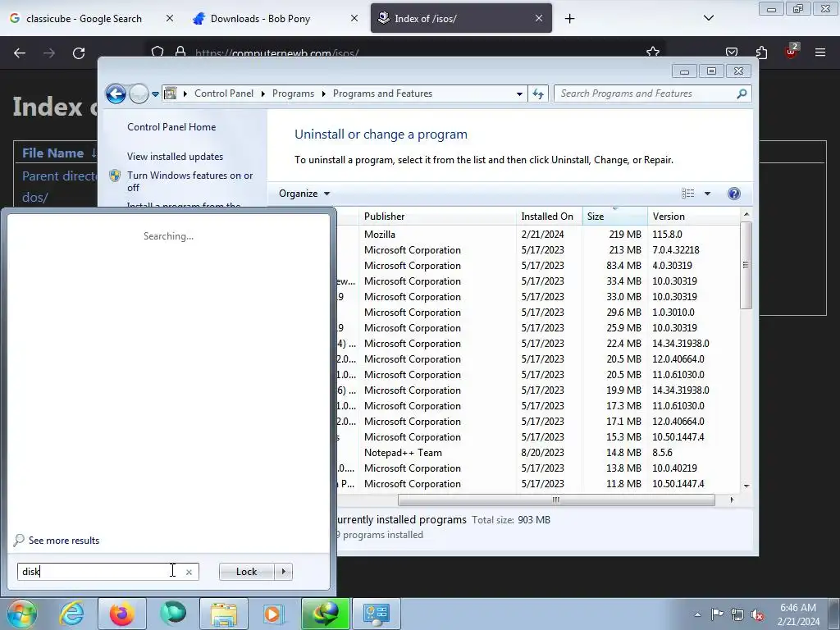The width and height of the screenshot is (840, 630).
Task: Go back in Firefox
Action: click(x=20, y=53)
